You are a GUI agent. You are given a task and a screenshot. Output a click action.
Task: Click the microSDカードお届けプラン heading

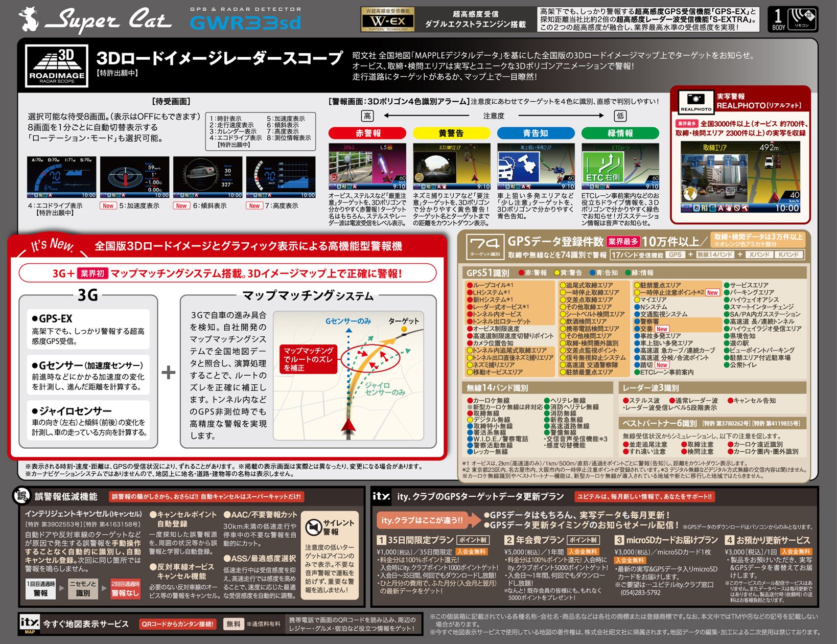click(666, 540)
